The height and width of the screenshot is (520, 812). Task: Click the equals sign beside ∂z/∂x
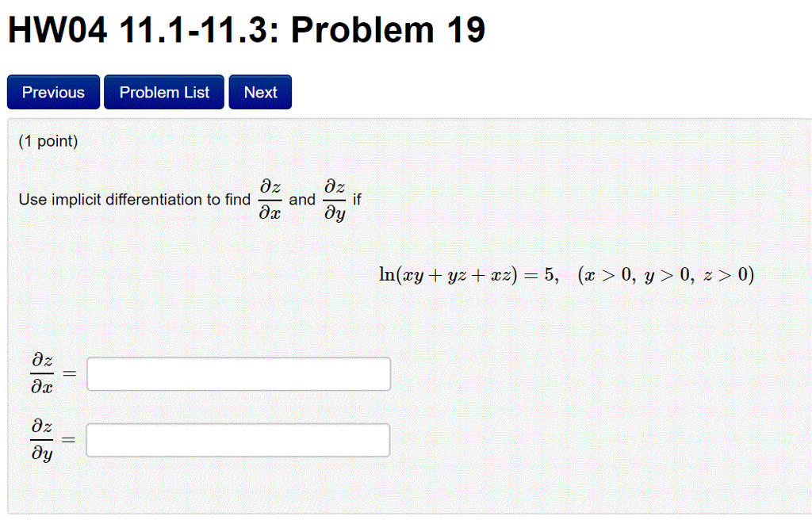tap(71, 373)
